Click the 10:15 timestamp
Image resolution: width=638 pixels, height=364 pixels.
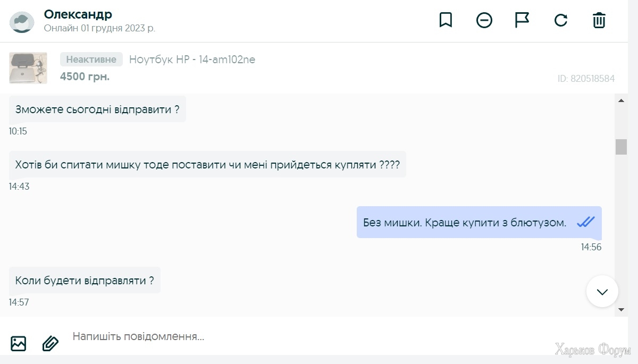click(18, 131)
